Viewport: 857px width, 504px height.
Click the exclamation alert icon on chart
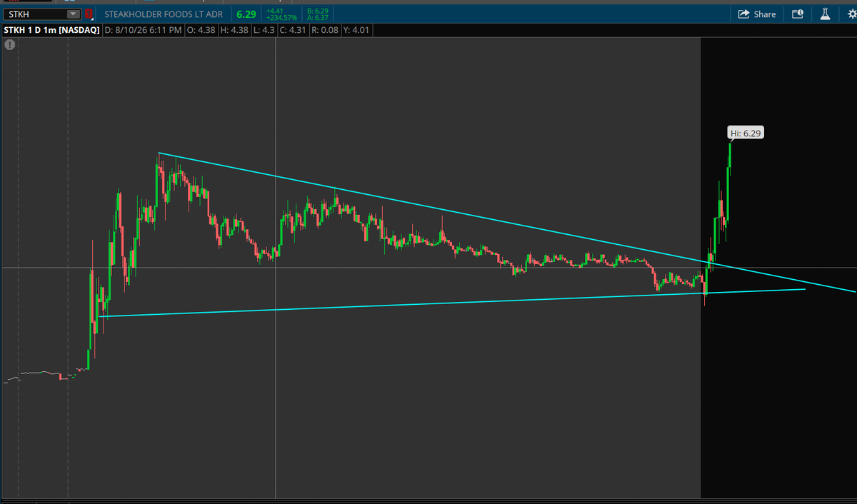[x=9, y=44]
